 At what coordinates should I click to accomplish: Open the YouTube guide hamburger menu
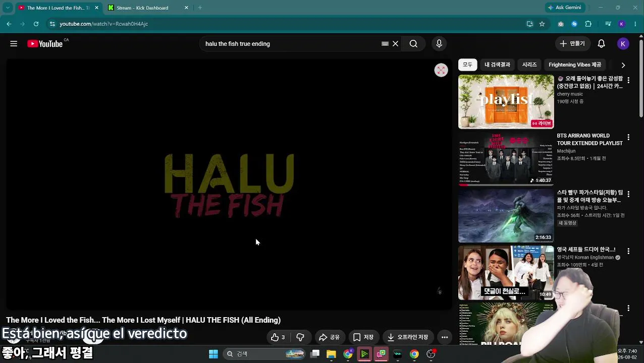14,44
